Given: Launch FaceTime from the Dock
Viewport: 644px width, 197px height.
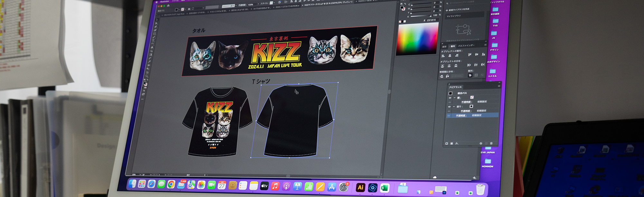Looking at the screenshot, I should pos(212,185).
